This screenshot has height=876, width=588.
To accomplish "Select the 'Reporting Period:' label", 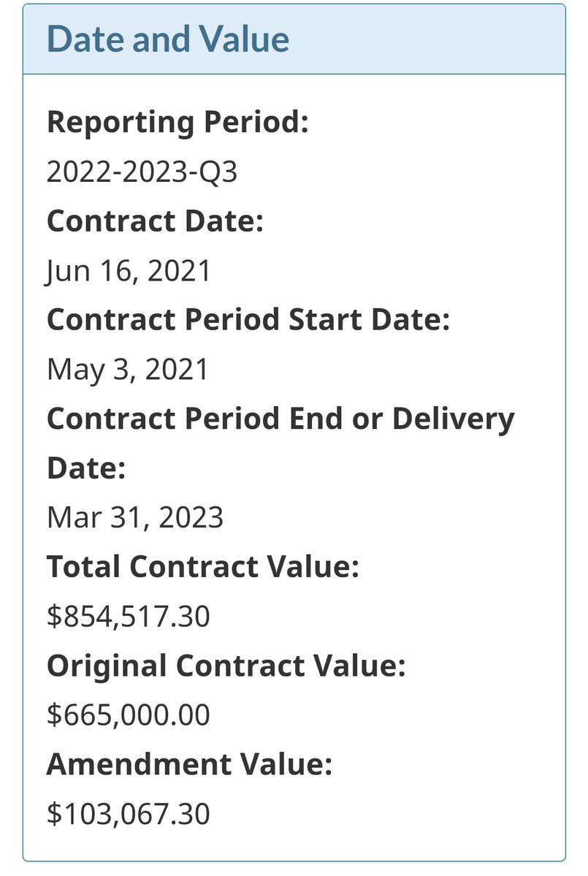I will coord(177,122).
